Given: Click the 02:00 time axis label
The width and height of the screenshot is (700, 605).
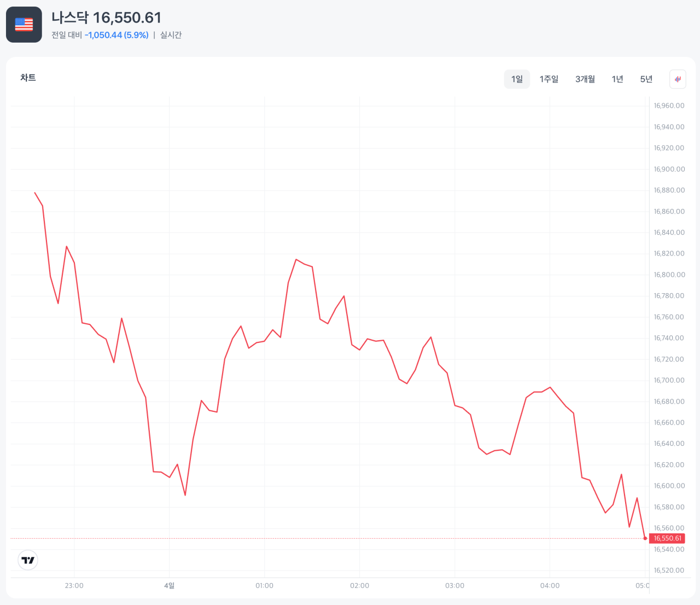Looking at the screenshot, I should point(359,585).
